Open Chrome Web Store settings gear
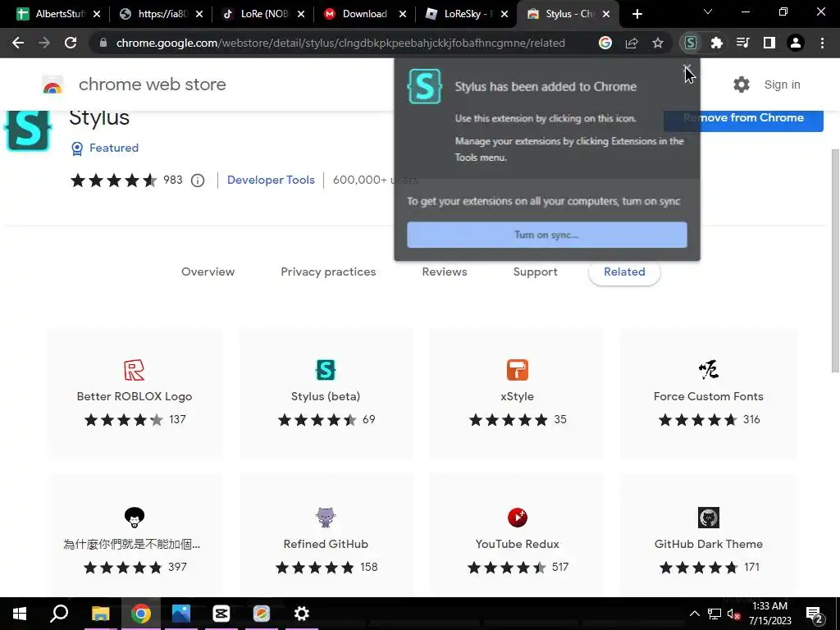This screenshot has width=840, height=630. (x=742, y=84)
